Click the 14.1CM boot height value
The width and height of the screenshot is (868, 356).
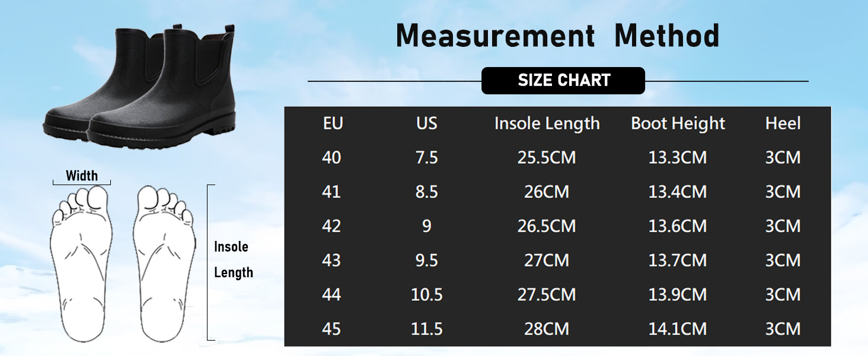[x=678, y=329]
